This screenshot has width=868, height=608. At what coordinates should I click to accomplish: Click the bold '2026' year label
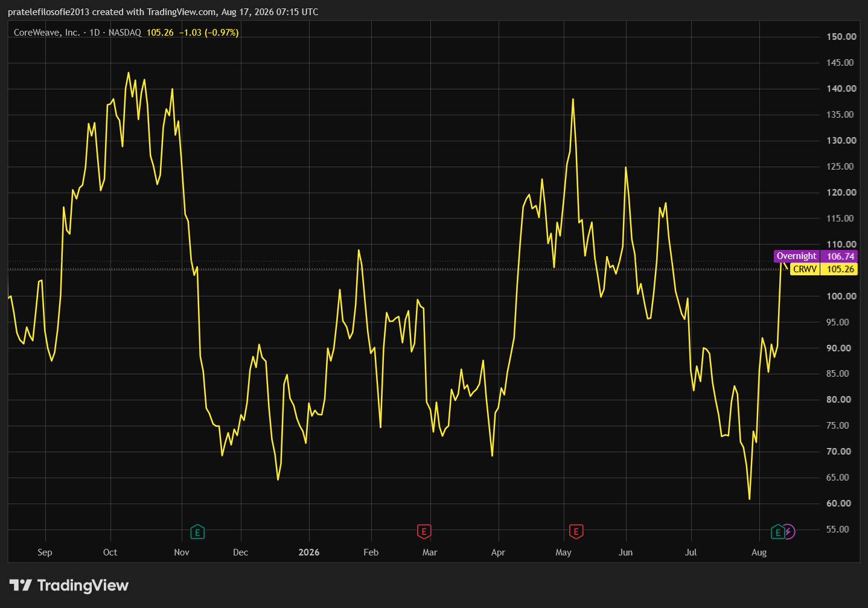(309, 552)
